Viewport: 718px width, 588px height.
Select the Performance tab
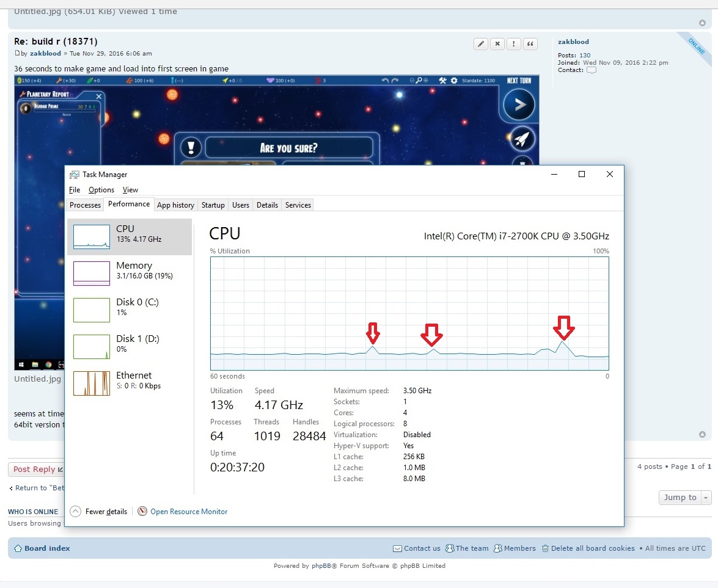click(x=129, y=204)
